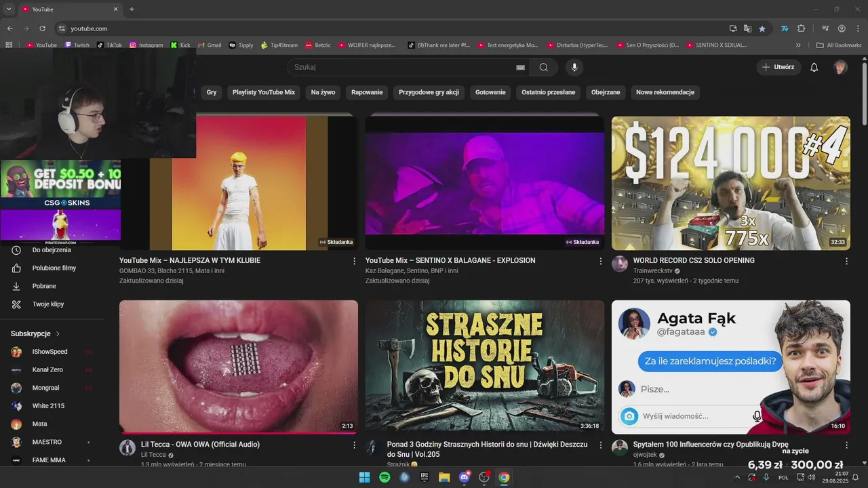Open the on-screen keyboard icon in search box
868x488 pixels.
(x=520, y=67)
